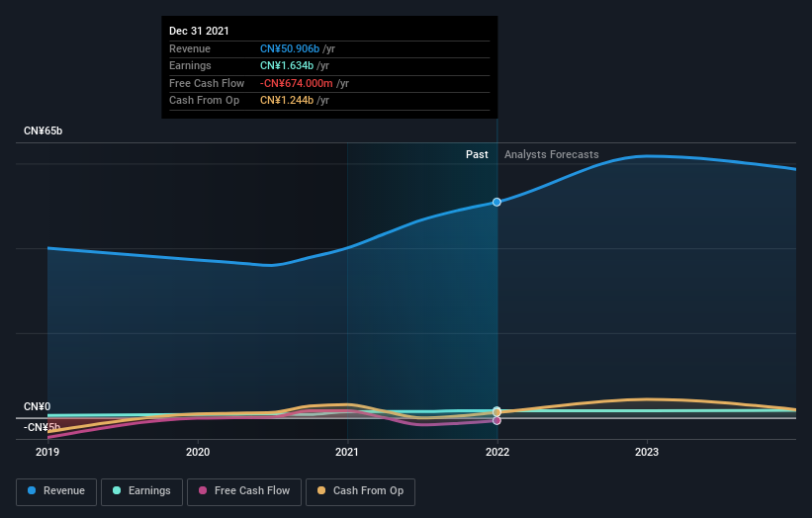
Task: Click the Free Cash Flow label in tooltip
Action: (x=207, y=83)
